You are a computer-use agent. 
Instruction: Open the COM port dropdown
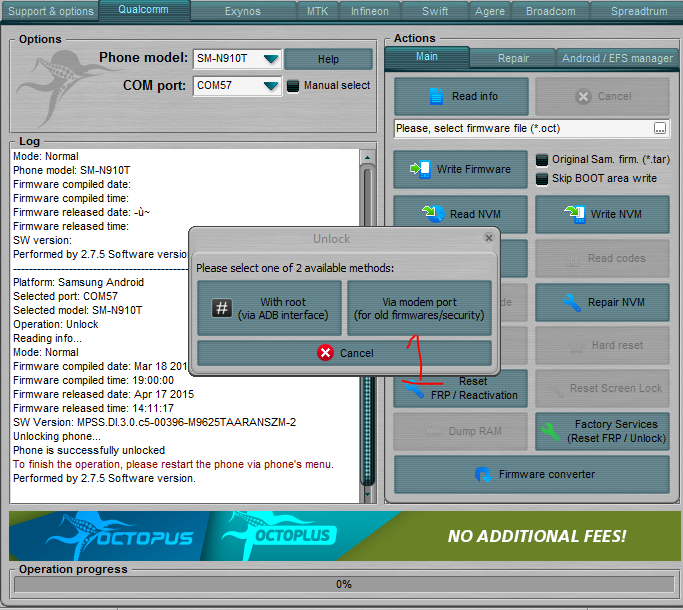270,86
